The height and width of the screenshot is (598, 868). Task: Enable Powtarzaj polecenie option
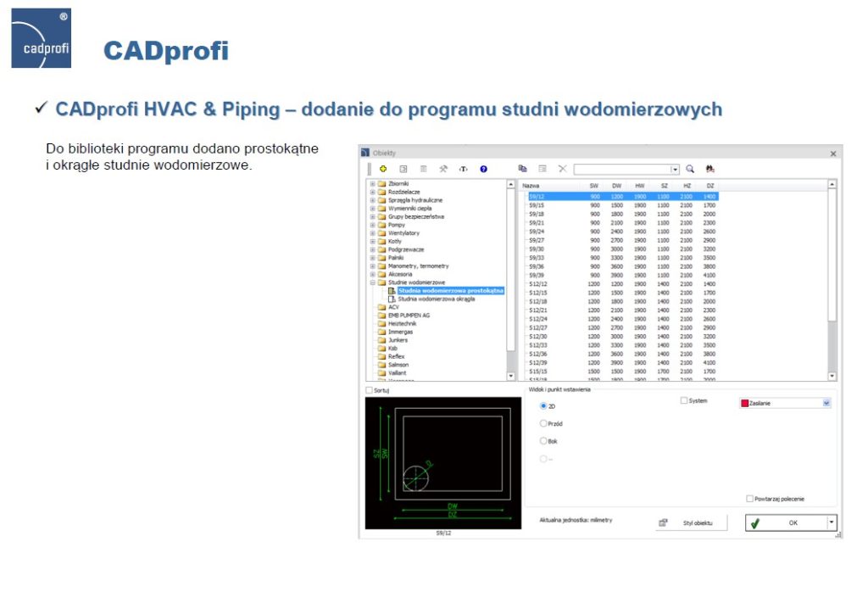pos(748,500)
